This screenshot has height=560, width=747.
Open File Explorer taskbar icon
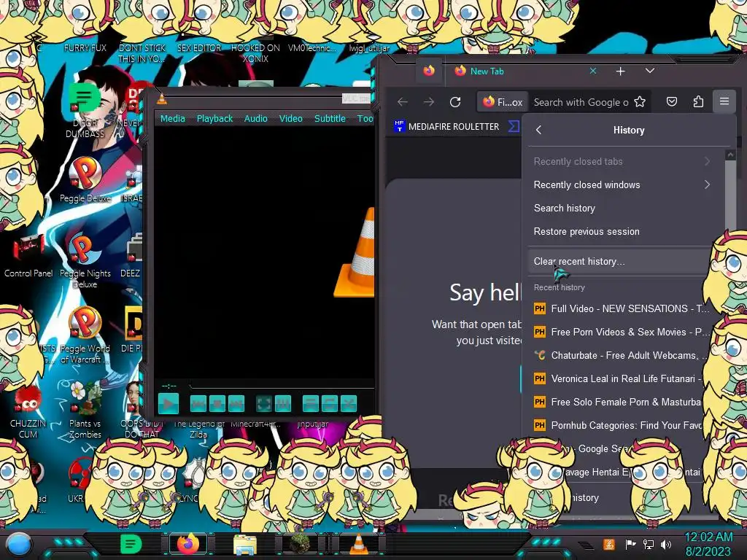tap(245, 545)
